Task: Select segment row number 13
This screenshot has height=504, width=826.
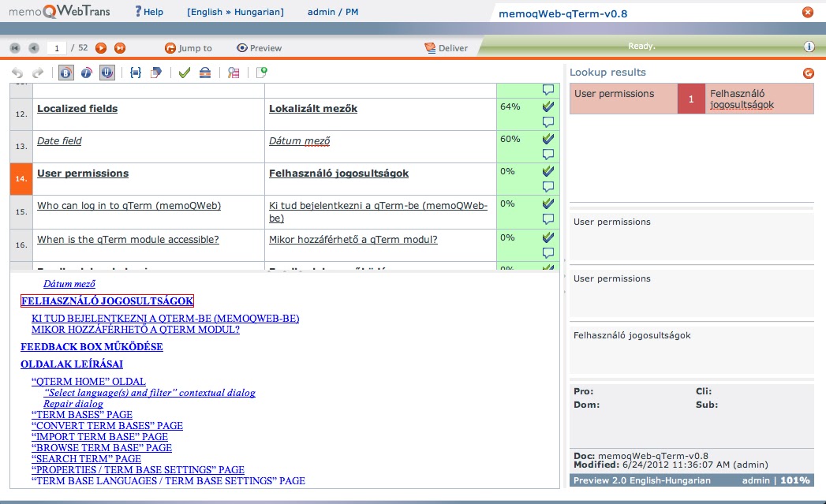Action: [21, 147]
